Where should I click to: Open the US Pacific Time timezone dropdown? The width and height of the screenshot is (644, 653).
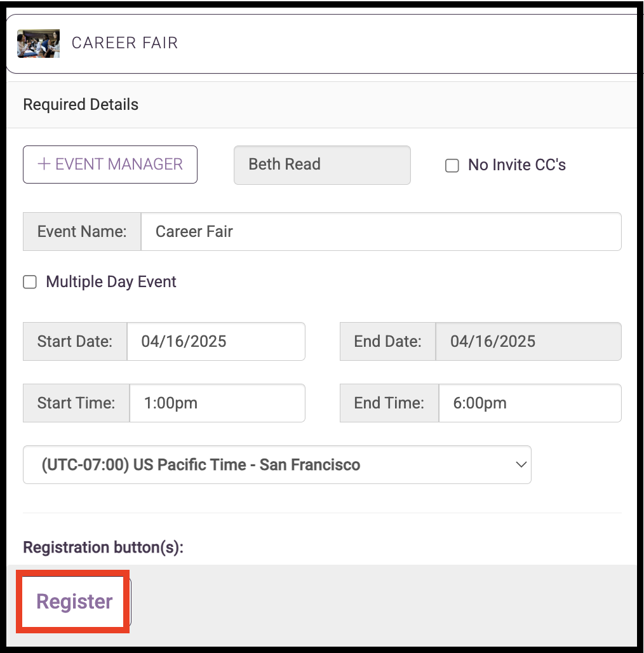point(277,465)
